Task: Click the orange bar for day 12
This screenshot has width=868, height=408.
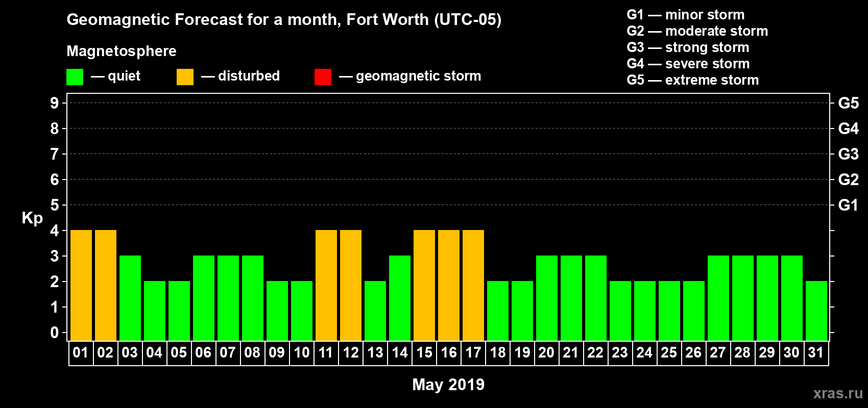Action: (x=351, y=285)
